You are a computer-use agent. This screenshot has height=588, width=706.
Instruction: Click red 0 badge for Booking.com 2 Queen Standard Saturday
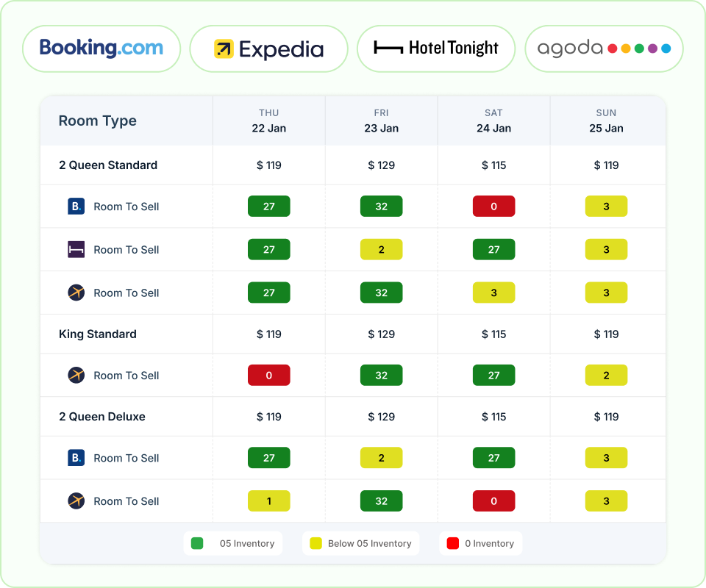(494, 206)
